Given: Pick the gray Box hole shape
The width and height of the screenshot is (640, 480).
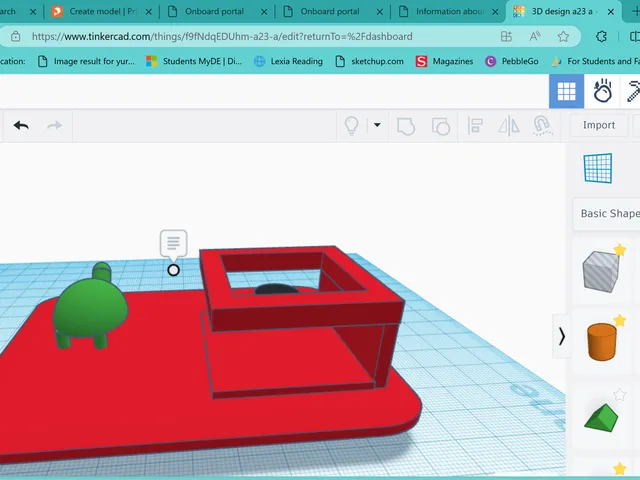Looking at the screenshot, I should 600,272.
